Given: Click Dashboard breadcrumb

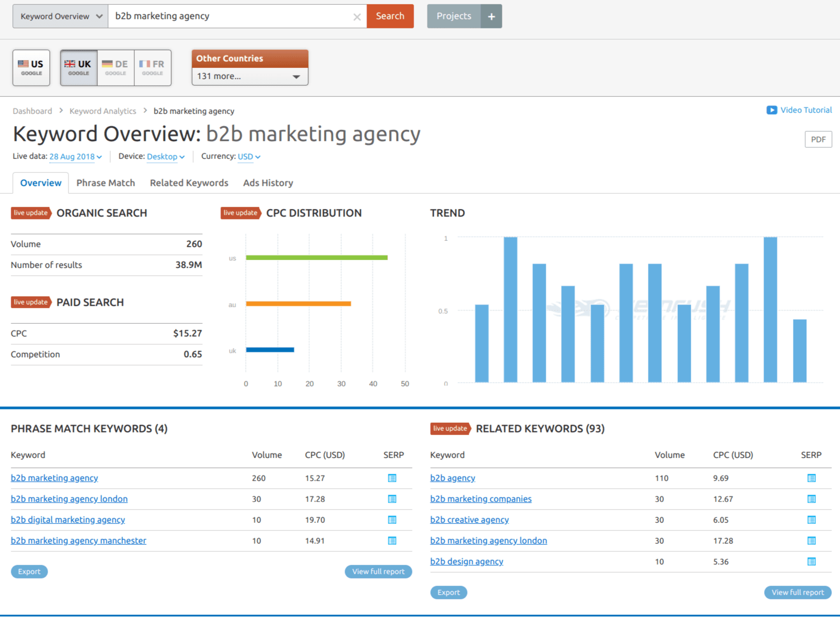Looking at the screenshot, I should pyautogui.click(x=32, y=111).
